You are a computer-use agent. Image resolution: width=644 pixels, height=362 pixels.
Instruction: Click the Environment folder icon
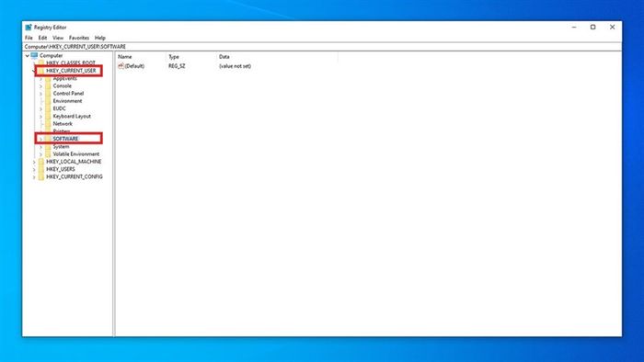[x=48, y=101]
